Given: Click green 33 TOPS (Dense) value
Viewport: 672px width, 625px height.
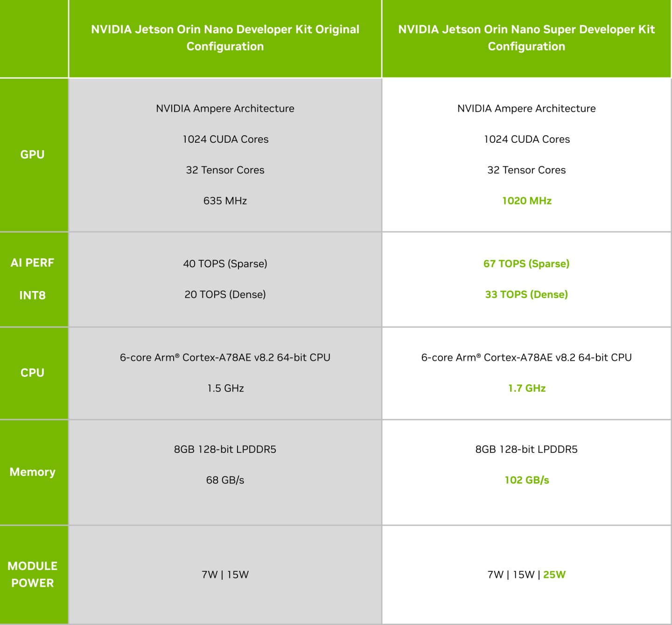Looking at the screenshot, I should point(526,294).
